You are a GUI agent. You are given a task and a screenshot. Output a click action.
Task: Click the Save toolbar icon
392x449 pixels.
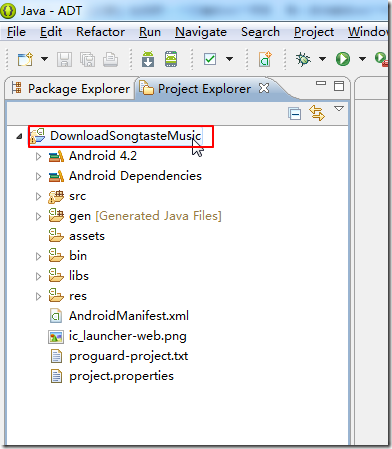click(x=64, y=59)
